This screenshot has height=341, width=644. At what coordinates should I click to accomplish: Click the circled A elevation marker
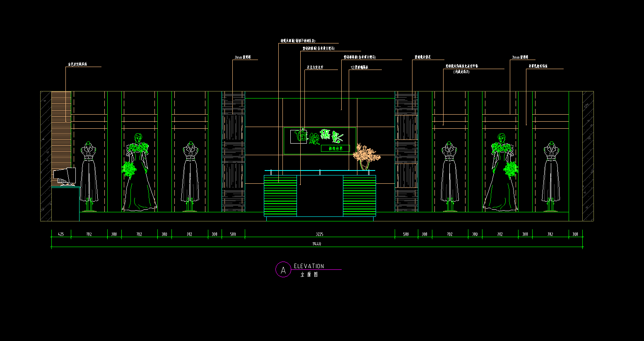(283, 270)
